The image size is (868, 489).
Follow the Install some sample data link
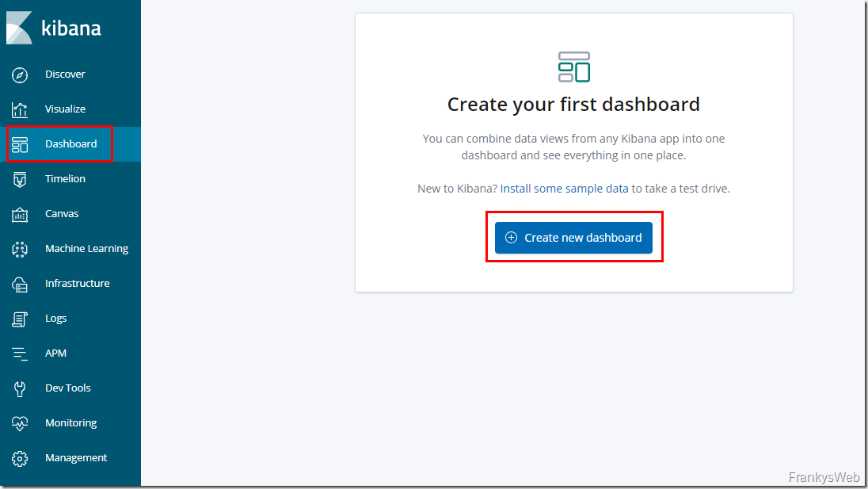564,189
